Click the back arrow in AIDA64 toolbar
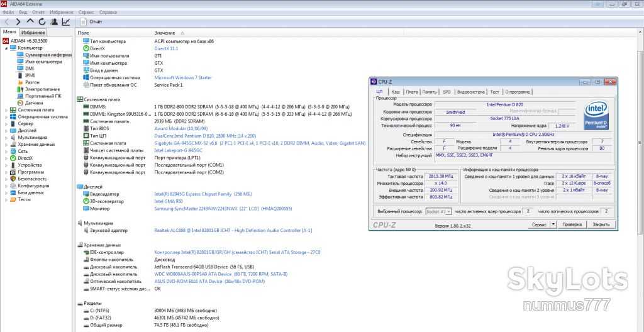 point(6,22)
